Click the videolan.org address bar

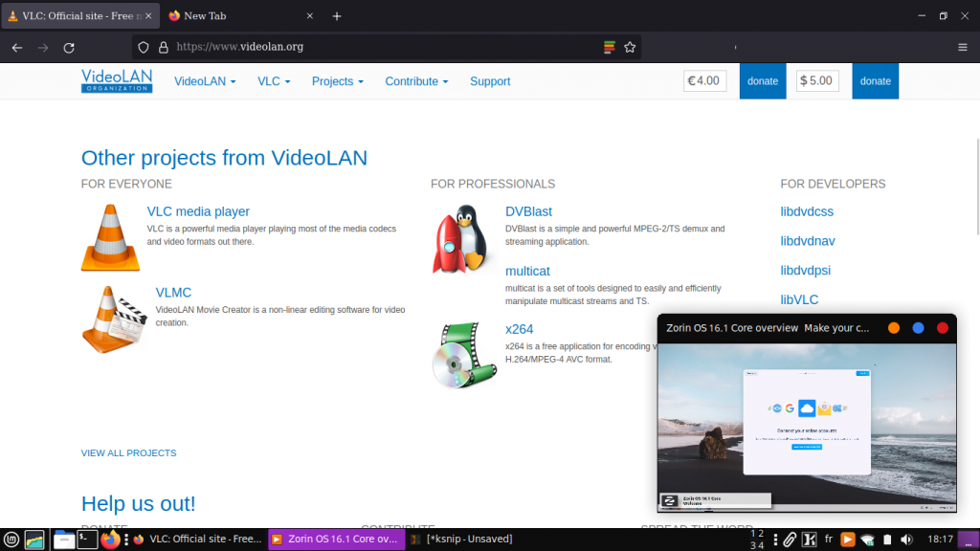pyautogui.click(x=385, y=47)
